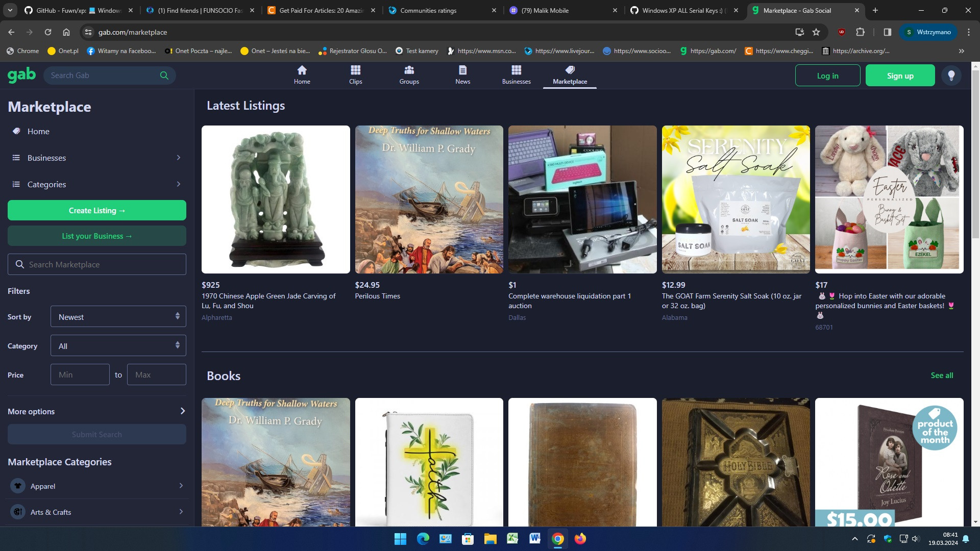Open the tab search dropdown arrow
This screenshot has width=980, height=551.
[10, 10]
